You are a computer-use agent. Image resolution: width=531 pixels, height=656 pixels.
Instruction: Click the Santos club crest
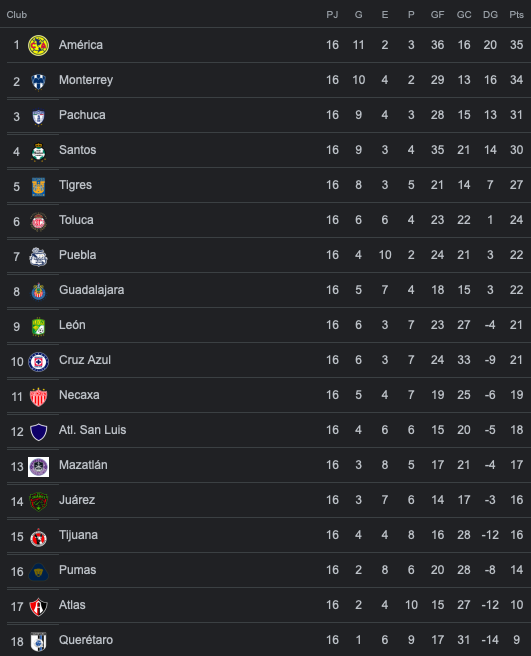click(x=38, y=152)
